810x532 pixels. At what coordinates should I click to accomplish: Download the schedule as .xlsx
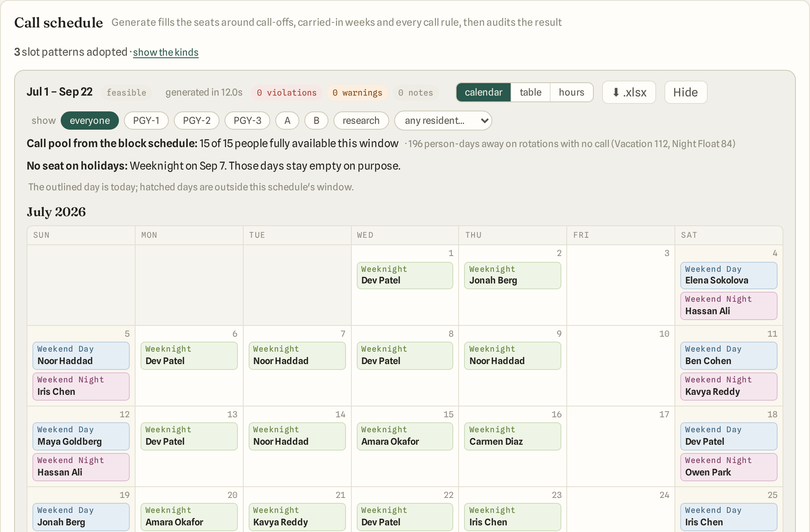(629, 92)
